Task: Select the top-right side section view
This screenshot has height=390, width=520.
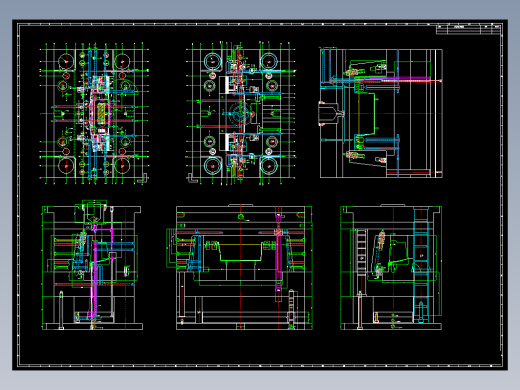Action: click(x=381, y=113)
